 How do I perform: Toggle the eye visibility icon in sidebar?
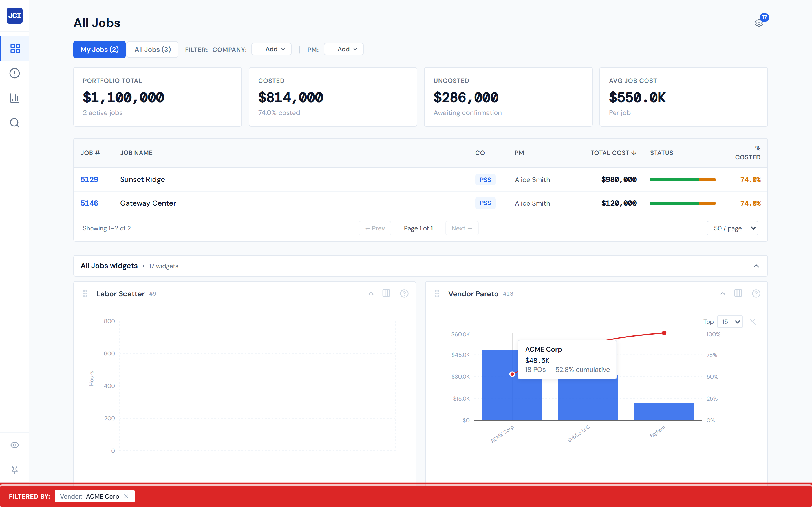[15, 445]
